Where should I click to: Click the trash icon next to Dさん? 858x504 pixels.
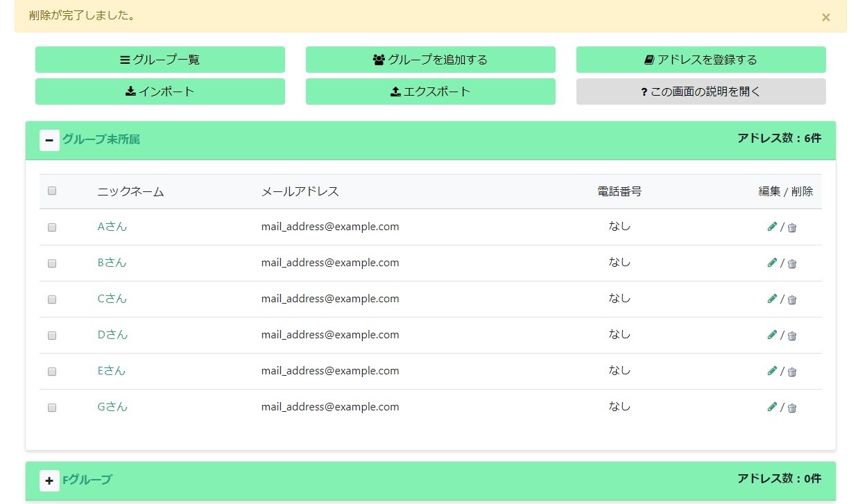791,336
